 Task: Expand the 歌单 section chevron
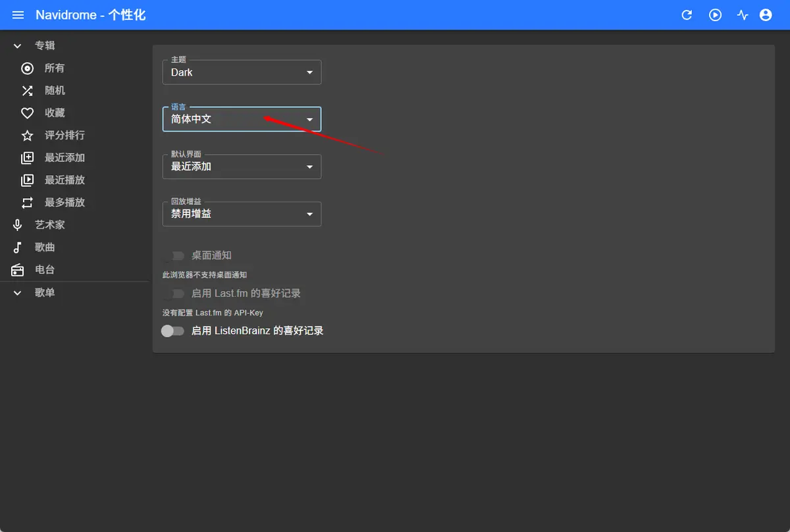click(x=18, y=293)
